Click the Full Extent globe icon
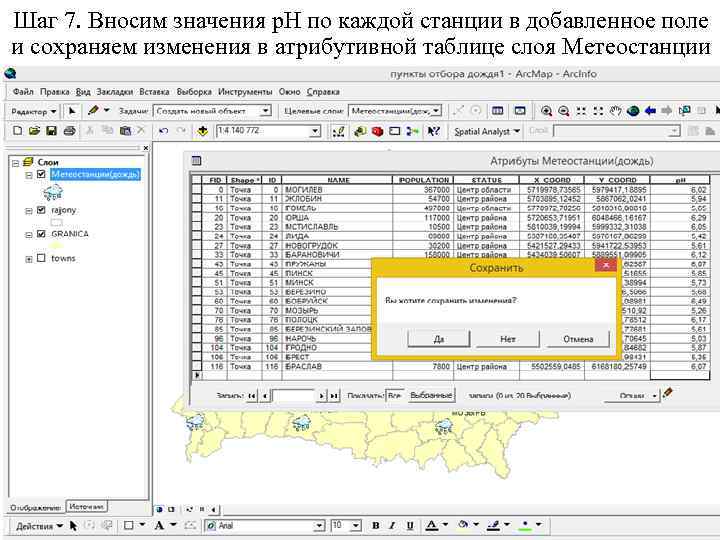Screen dimensions: 720x540 tap(633, 111)
